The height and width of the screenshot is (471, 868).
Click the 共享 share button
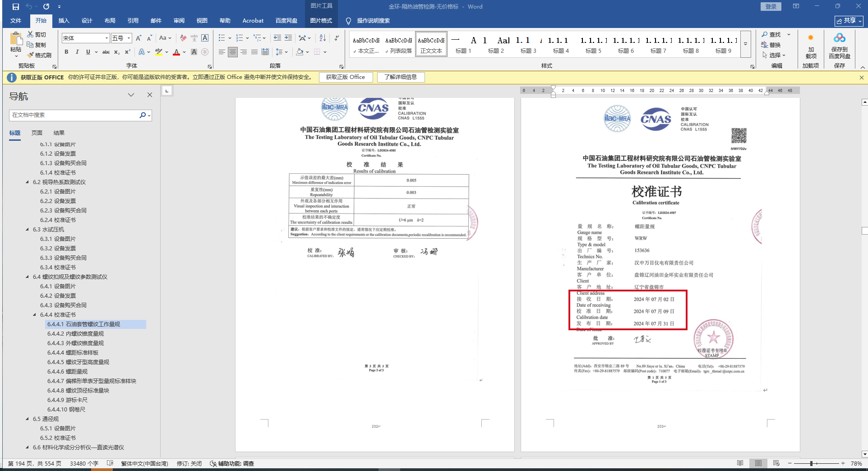[x=849, y=21]
